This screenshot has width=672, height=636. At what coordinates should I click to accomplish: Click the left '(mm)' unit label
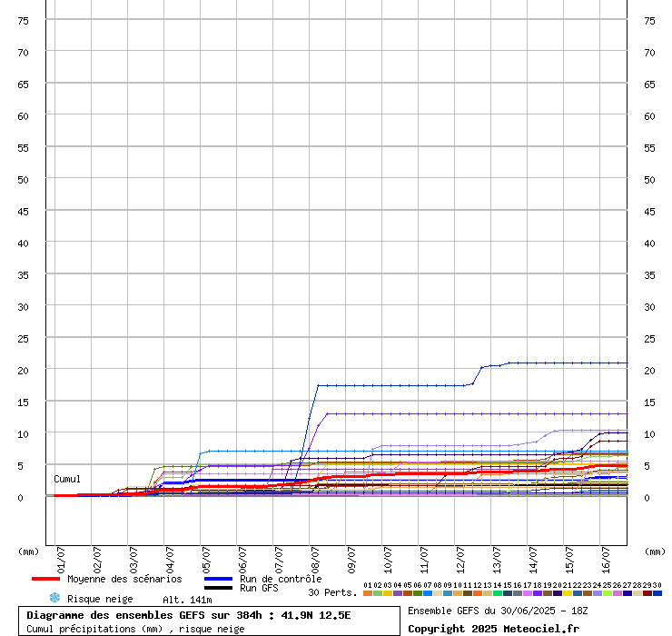pyautogui.click(x=28, y=552)
